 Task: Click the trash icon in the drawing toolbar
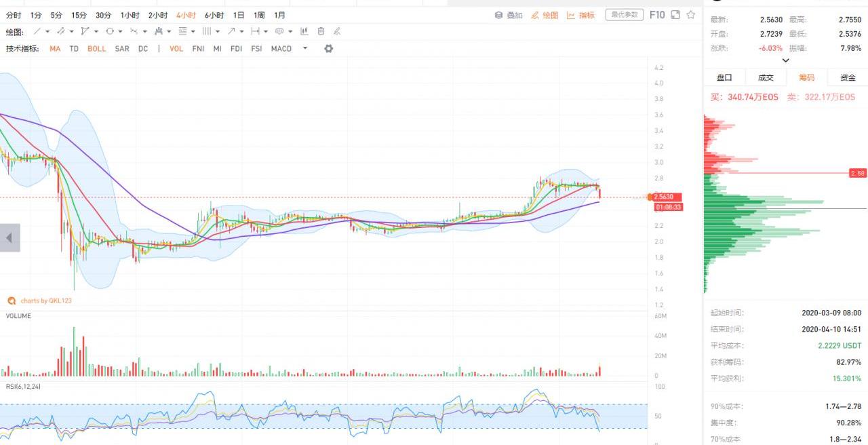pos(321,31)
